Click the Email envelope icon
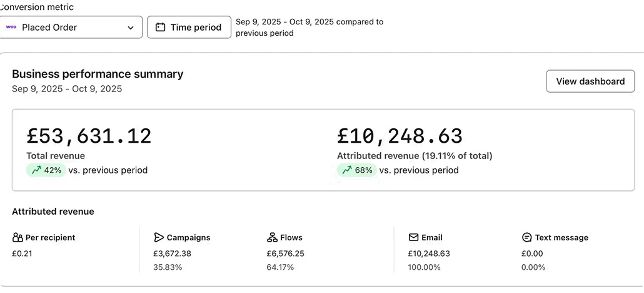The width and height of the screenshot is (644, 293). (x=413, y=238)
